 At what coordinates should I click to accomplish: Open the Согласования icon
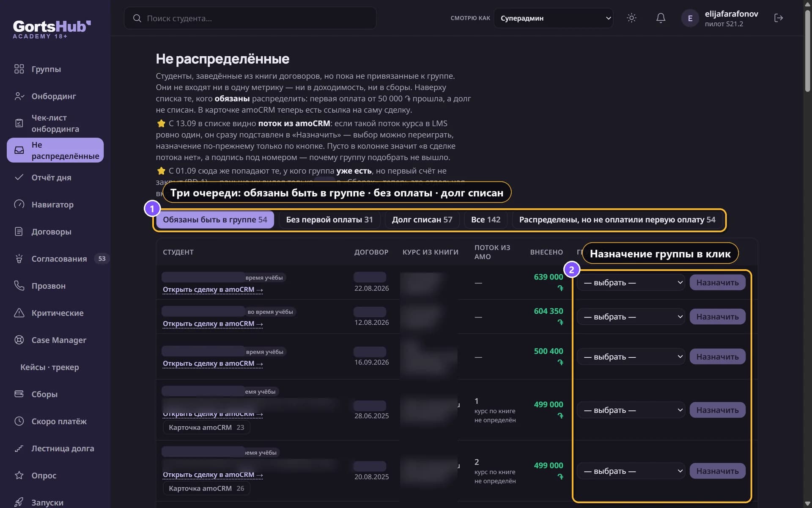(x=19, y=259)
